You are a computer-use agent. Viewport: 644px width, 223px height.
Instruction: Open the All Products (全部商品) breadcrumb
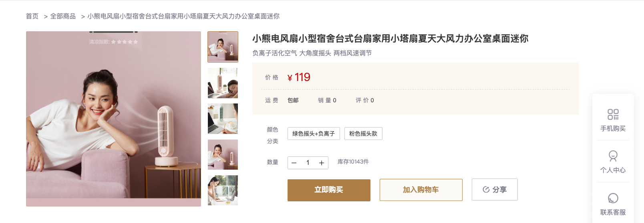(x=63, y=16)
